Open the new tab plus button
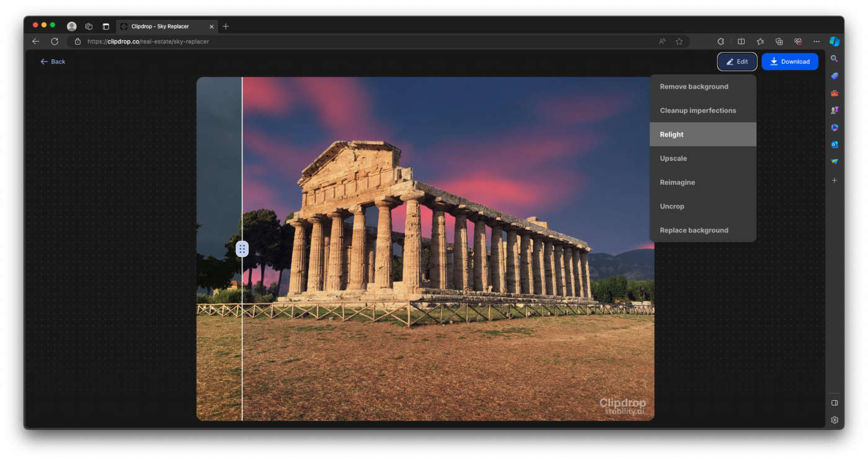This screenshot has width=868, height=461. [226, 27]
